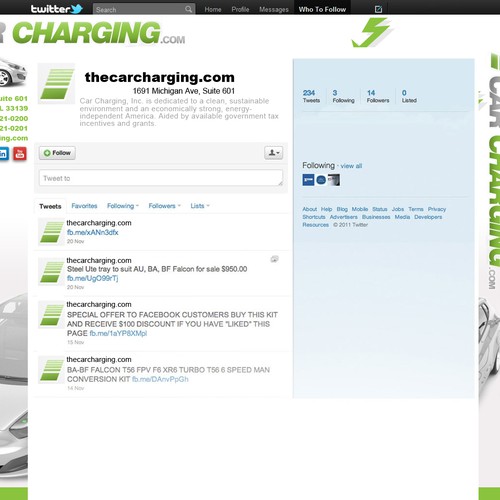Click the 20 Nov timestamp under fb.me/xANn3dfx
The width and height of the screenshot is (500, 500).
[x=75, y=241]
